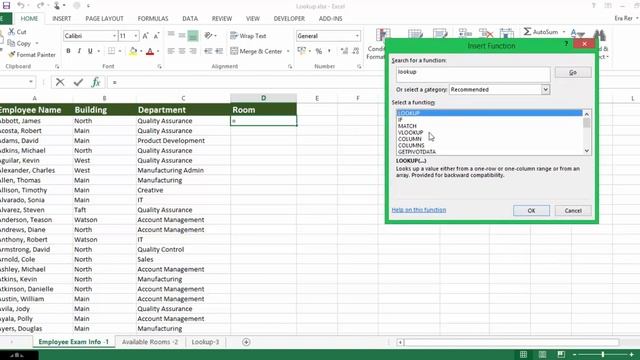640x360 pixels.
Task: Toggle Middle Align in Alignment group
Action: tap(182, 36)
